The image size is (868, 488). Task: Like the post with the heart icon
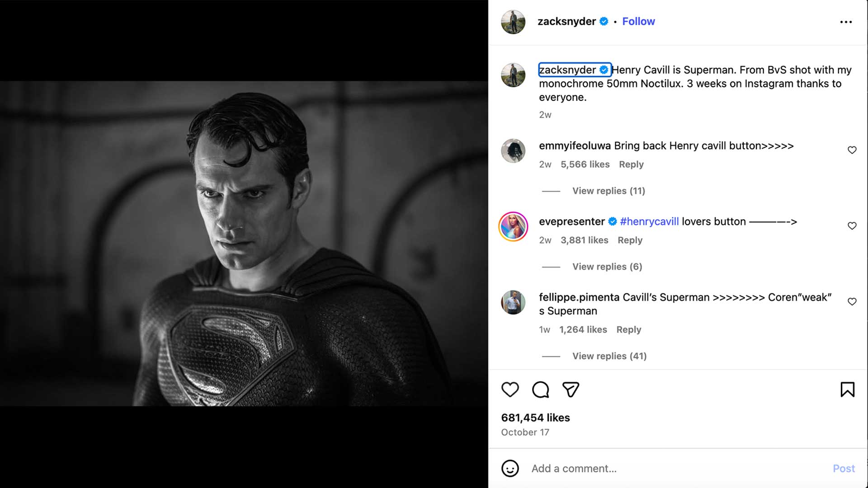[x=510, y=389]
